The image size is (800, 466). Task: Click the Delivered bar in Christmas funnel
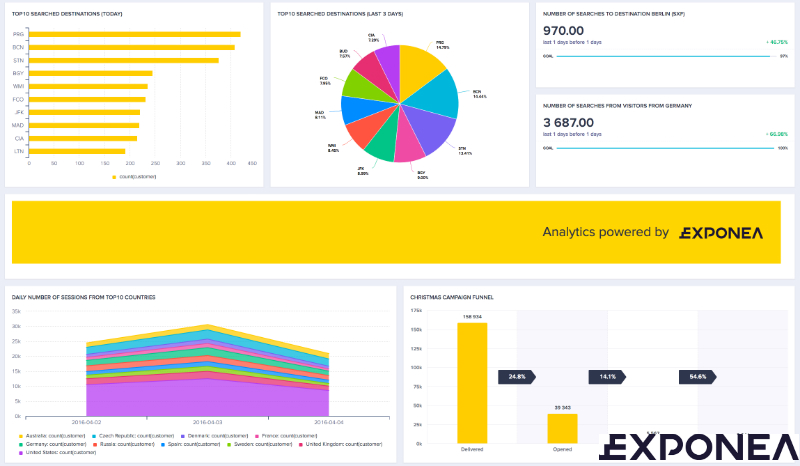click(x=471, y=382)
